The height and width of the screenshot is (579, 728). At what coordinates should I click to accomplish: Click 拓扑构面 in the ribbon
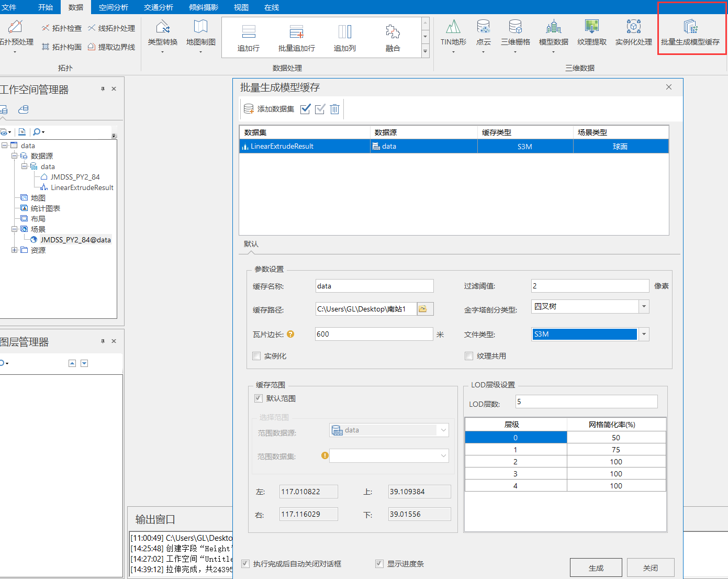(62, 47)
